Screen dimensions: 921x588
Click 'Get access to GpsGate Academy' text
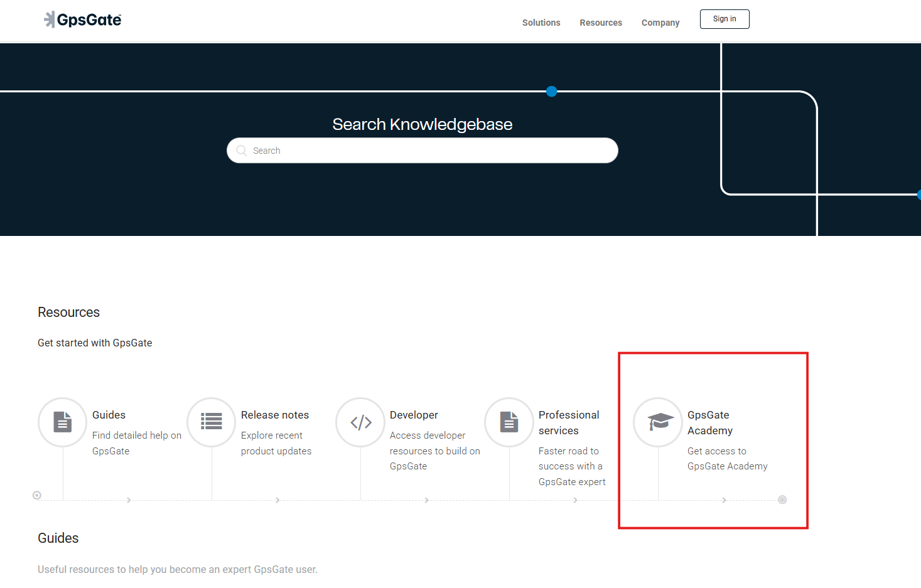pyautogui.click(x=728, y=459)
